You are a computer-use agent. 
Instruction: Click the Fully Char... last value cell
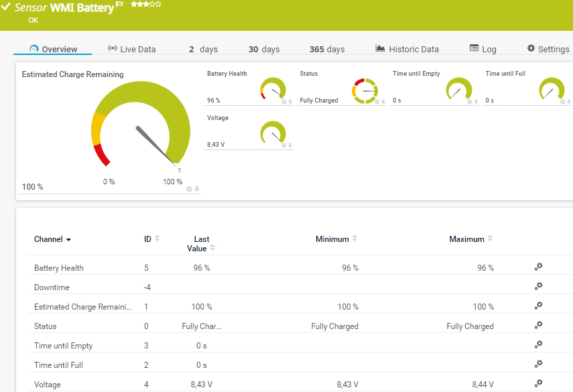(x=201, y=326)
